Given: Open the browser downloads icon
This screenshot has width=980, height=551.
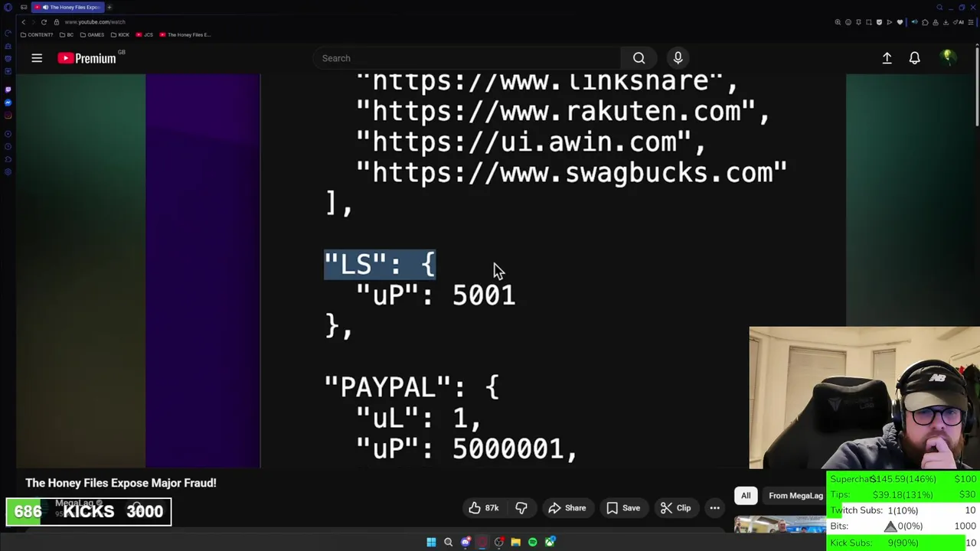Looking at the screenshot, I should coord(946,22).
